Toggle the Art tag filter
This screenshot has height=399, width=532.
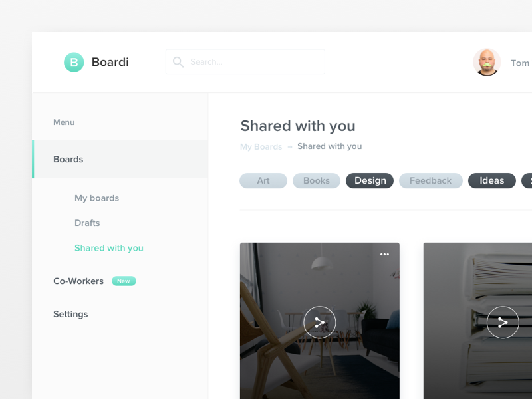click(x=263, y=181)
